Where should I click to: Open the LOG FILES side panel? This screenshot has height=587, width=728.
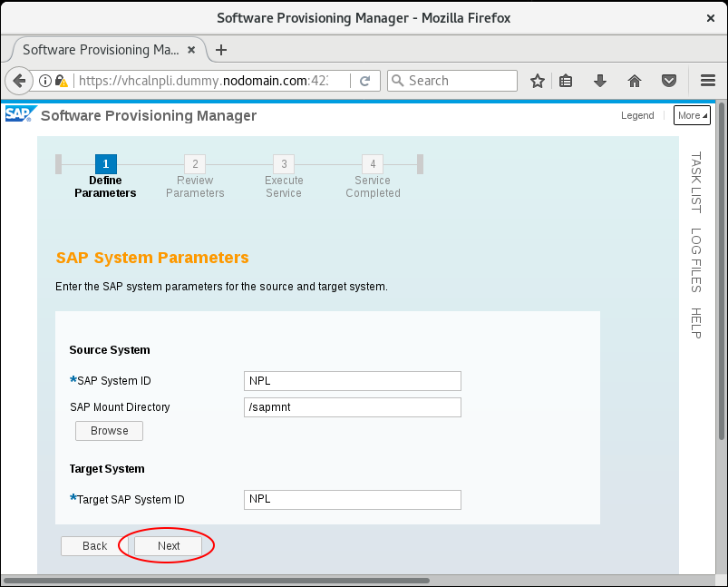695,260
